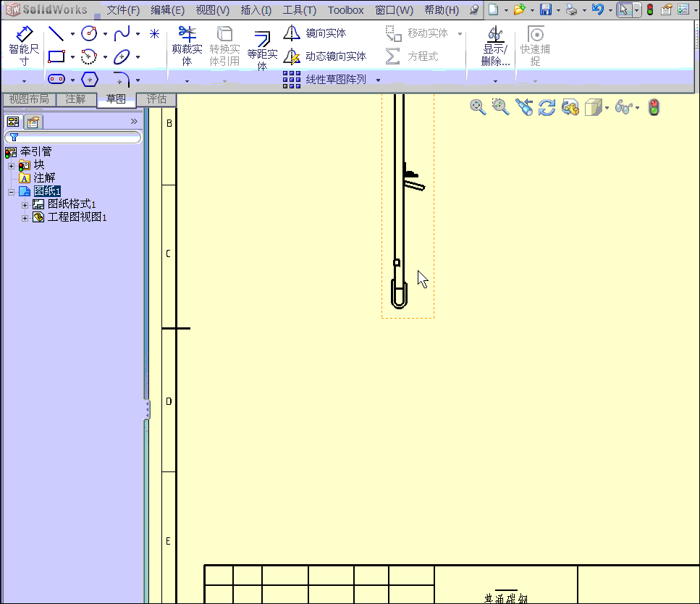The image size is (700, 604).
Task: Select the Spline sketch tool
Action: point(122,33)
